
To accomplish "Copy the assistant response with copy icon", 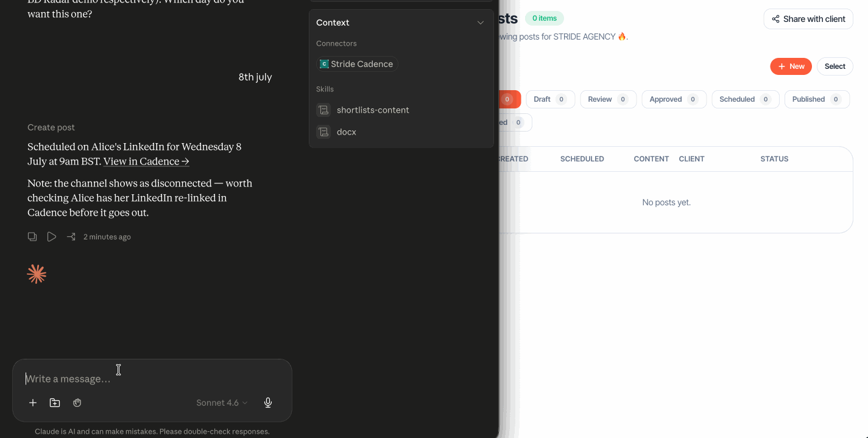I will click(32, 236).
